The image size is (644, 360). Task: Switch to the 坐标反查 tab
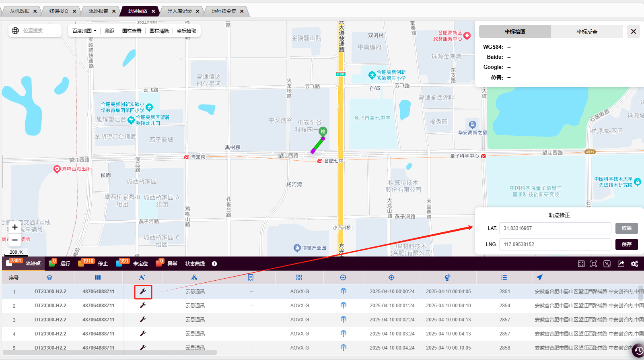(587, 32)
